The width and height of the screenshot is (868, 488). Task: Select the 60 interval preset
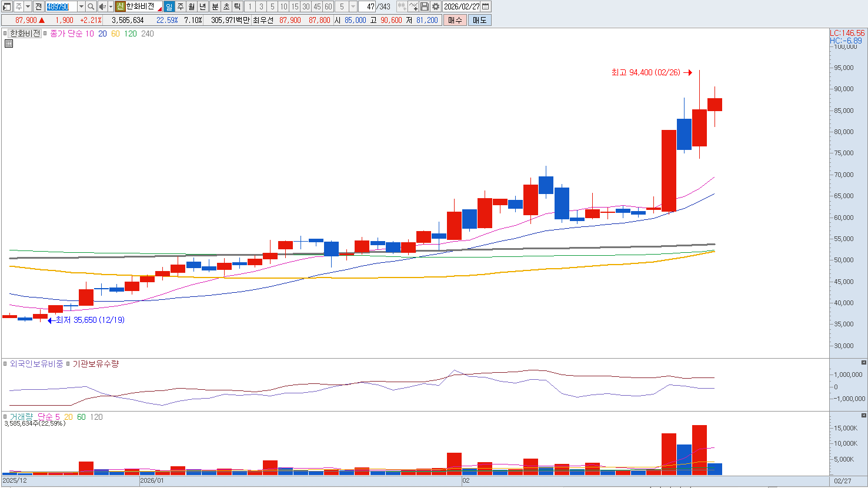pyautogui.click(x=328, y=6)
